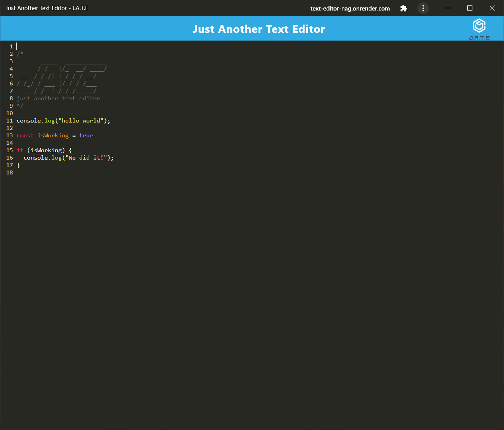The image size is (504, 430).
Task: Place cursor on empty line 18
Action: 117,172
